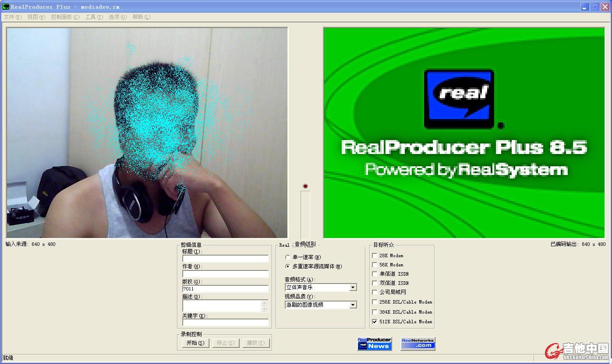Click the RealProducer title bar app icon
The width and height of the screenshot is (612, 364).
pyautogui.click(x=6, y=7)
